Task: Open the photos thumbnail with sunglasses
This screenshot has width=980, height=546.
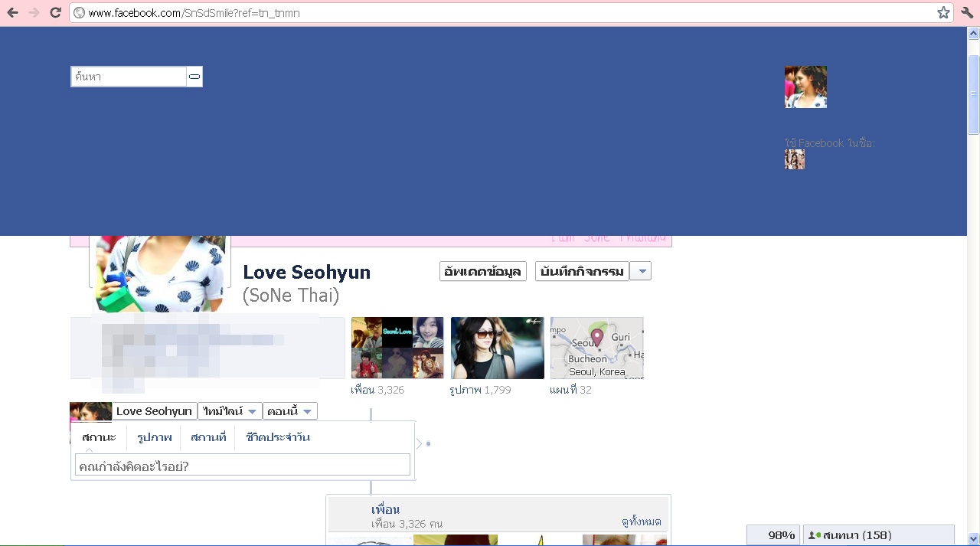Action: (498, 348)
